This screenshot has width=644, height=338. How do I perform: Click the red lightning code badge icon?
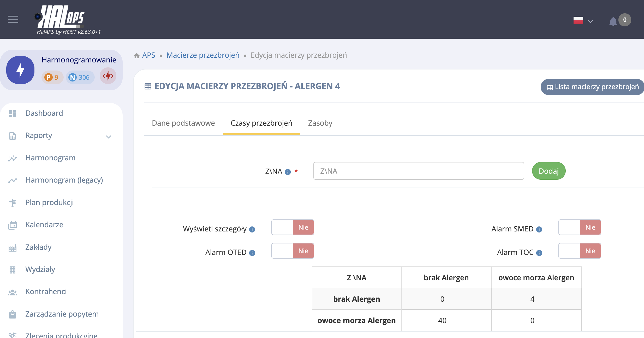tap(108, 76)
